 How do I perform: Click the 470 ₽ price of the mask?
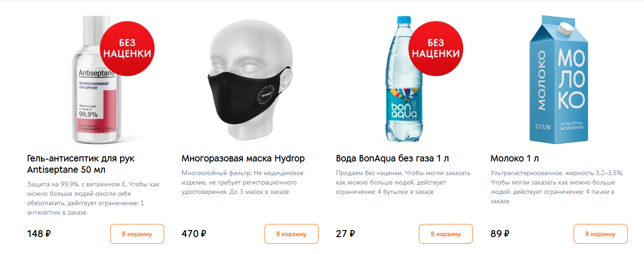[194, 234]
